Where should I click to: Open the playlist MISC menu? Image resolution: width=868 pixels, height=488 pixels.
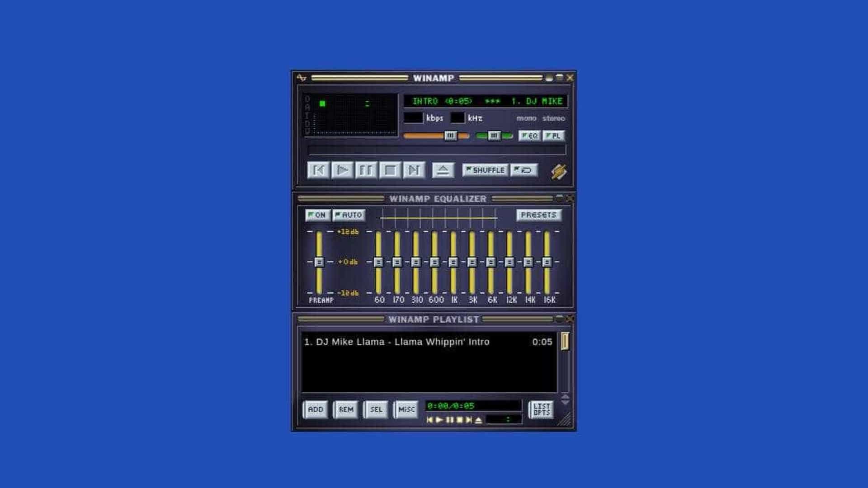tap(406, 410)
